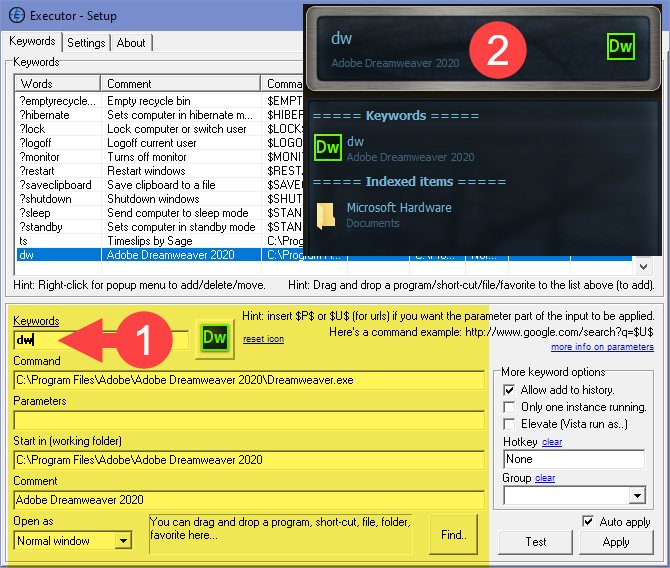This screenshot has width=670, height=568.
Task: Select the dw keyword row in the list
Action: pyautogui.click(x=324, y=255)
